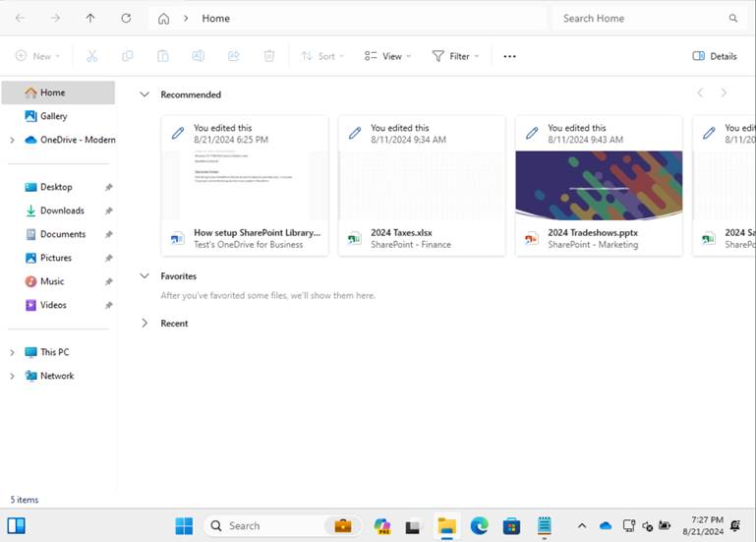The width and height of the screenshot is (756, 542).
Task: Click the Cut scissors icon
Action: tap(92, 56)
